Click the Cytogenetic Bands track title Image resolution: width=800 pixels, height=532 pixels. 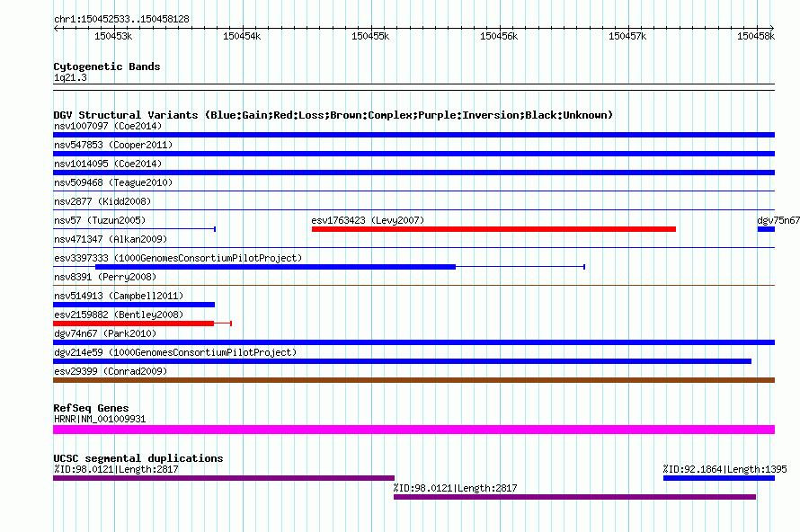(107, 66)
